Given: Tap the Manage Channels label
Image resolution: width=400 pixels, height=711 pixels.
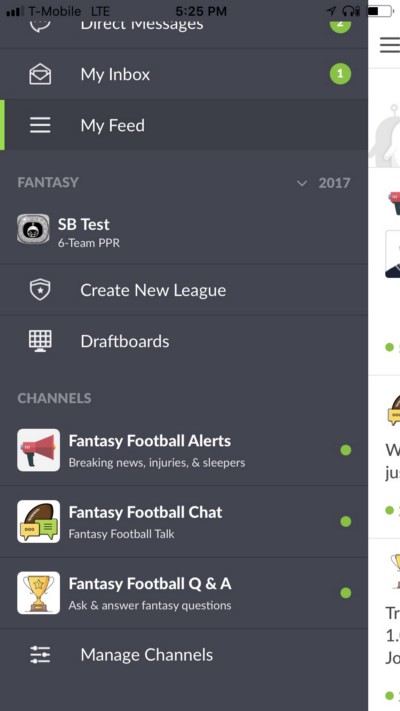Looking at the screenshot, I should pyautogui.click(x=146, y=655).
